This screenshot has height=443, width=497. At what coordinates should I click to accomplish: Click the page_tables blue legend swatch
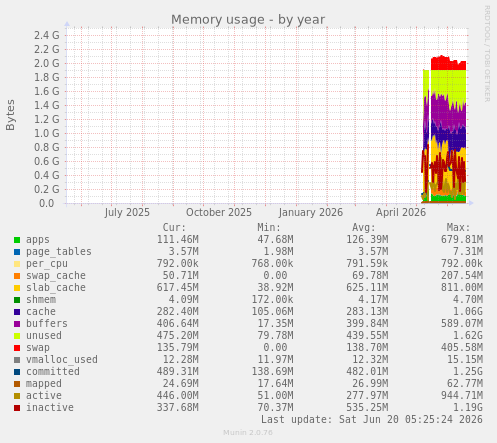pyautogui.click(x=17, y=252)
